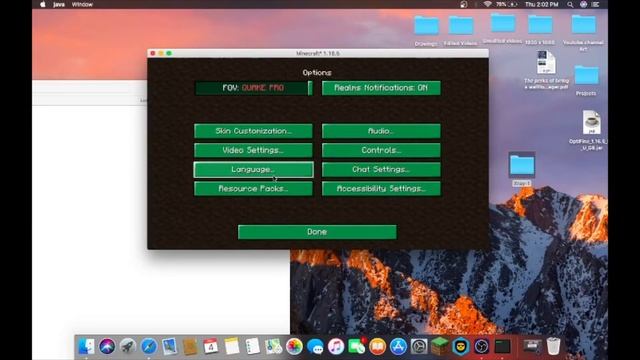Open Notification Center icon
The image size is (640, 360).
[596, 4]
